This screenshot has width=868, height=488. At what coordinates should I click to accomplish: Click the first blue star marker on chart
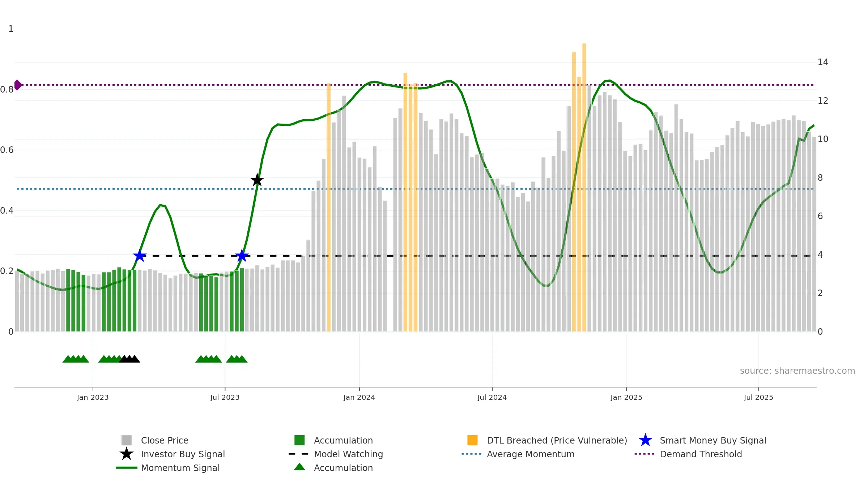pos(139,256)
